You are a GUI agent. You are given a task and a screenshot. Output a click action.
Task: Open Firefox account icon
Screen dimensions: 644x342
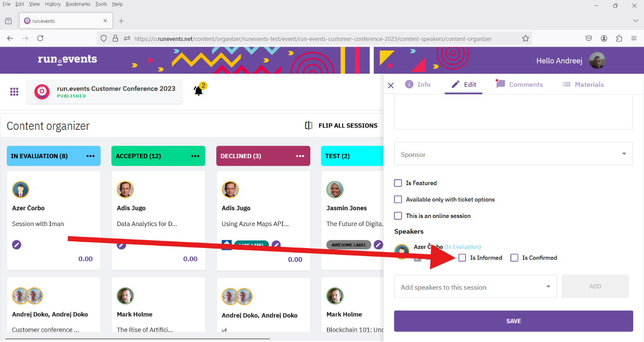coord(604,39)
